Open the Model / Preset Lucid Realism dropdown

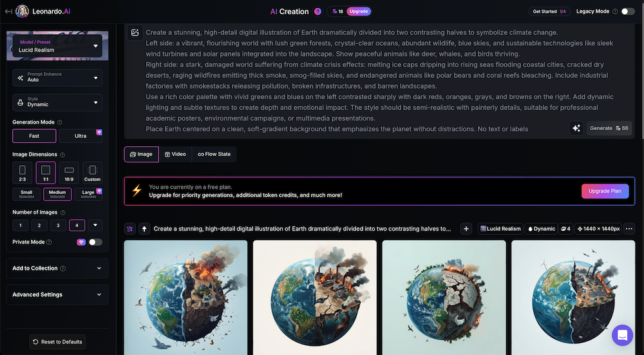tap(57, 46)
